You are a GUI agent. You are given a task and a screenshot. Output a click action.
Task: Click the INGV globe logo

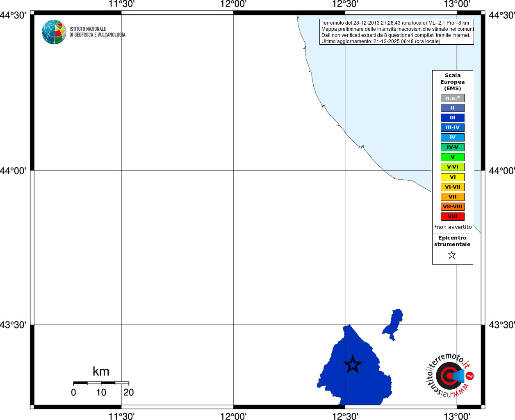[54, 32]
